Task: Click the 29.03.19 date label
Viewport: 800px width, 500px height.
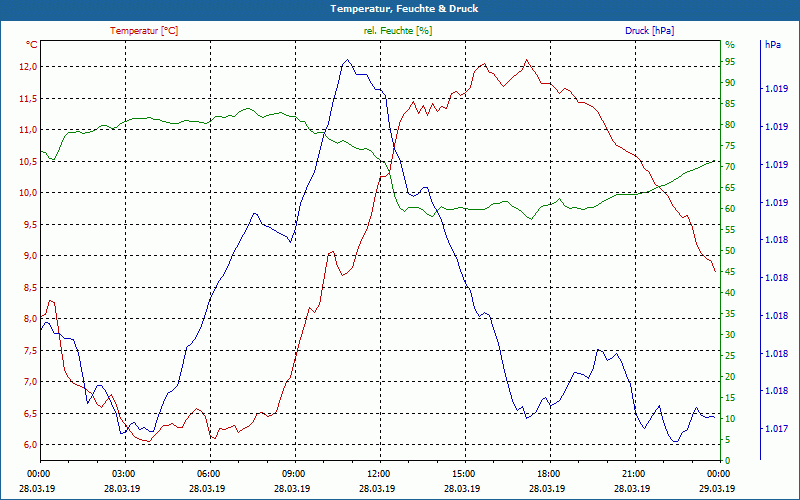Action: click(717, 489)
